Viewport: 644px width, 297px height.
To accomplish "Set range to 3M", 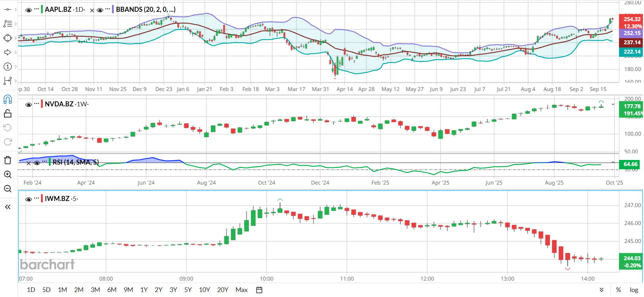I will [95, 290].
